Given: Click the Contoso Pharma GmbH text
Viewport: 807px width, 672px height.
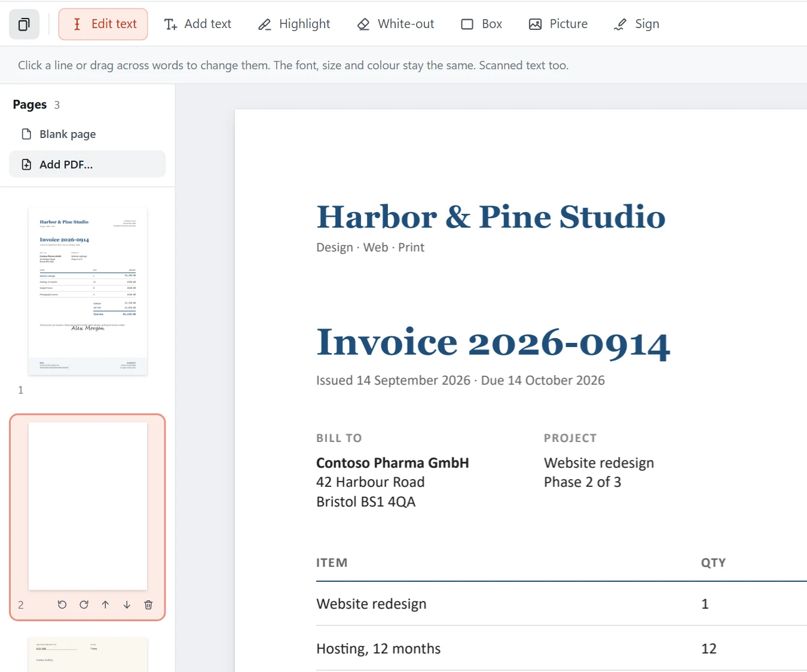Looking at the screenshot, I should 393,463.
